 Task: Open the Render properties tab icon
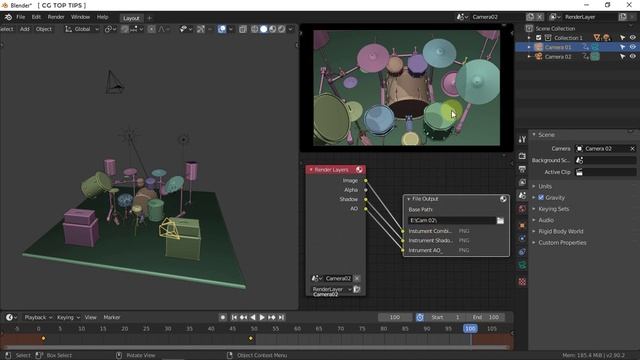pyautogui.click(x=522, y=156)
